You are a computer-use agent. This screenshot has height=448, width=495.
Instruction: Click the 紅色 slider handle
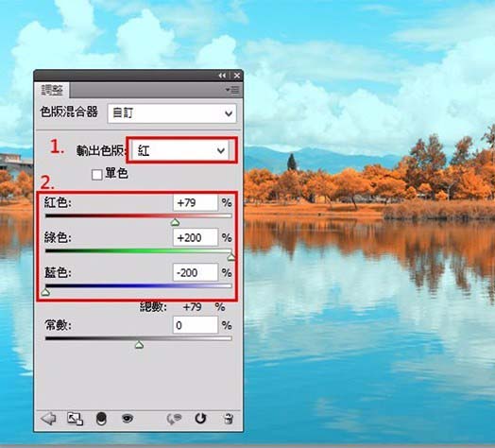click(175, 223)
